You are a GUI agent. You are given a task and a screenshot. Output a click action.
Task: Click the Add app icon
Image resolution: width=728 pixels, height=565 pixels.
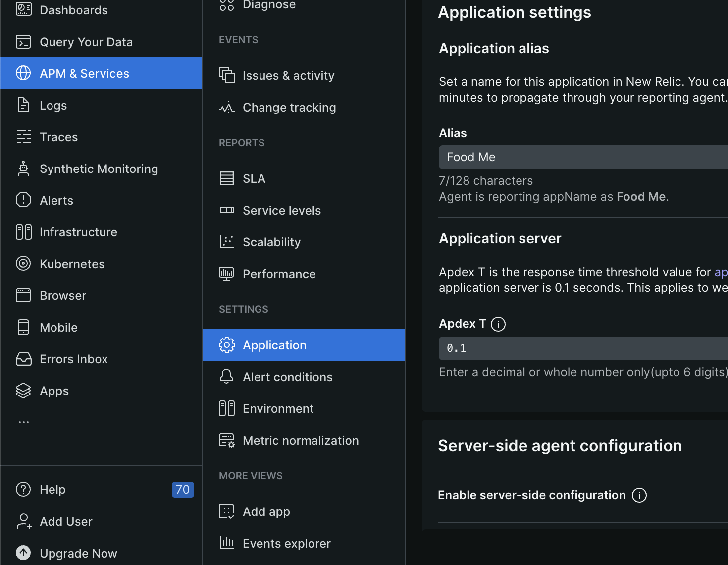227,511
